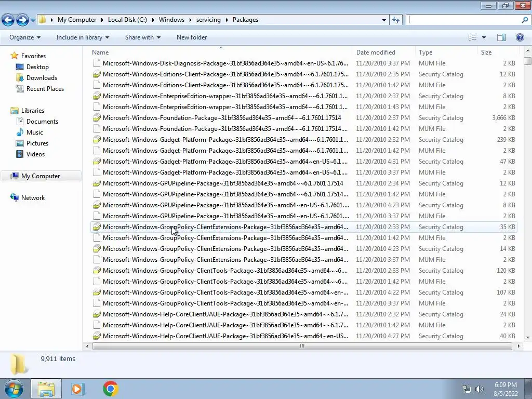Select Network in the navigation pane

click(33, 198)
